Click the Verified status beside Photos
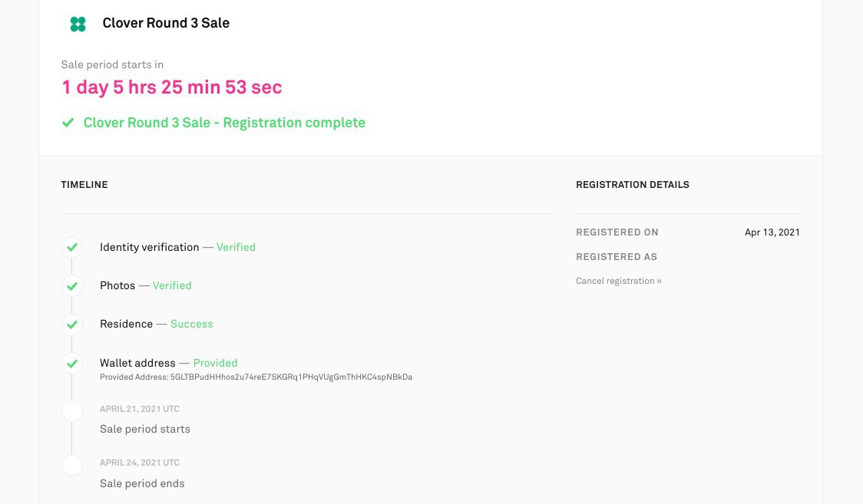Screen dimensions: 863x504 click(x=172, y=285)
